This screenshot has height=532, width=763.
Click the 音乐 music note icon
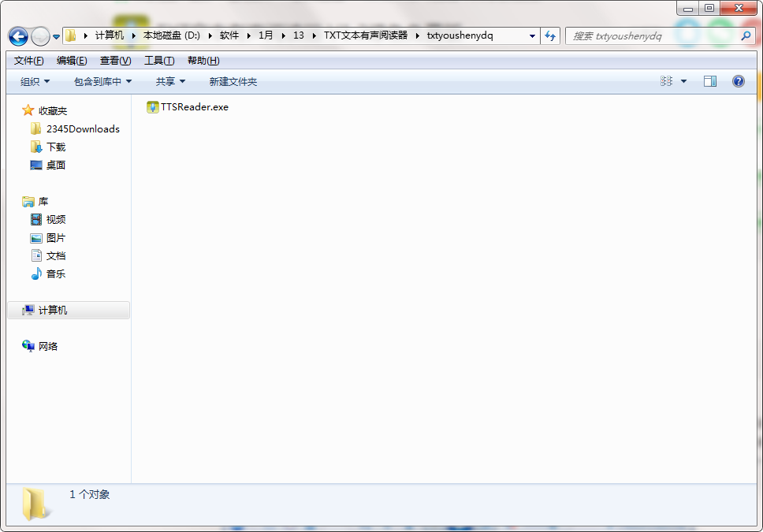pyautogui.click(x=36, y=273)
